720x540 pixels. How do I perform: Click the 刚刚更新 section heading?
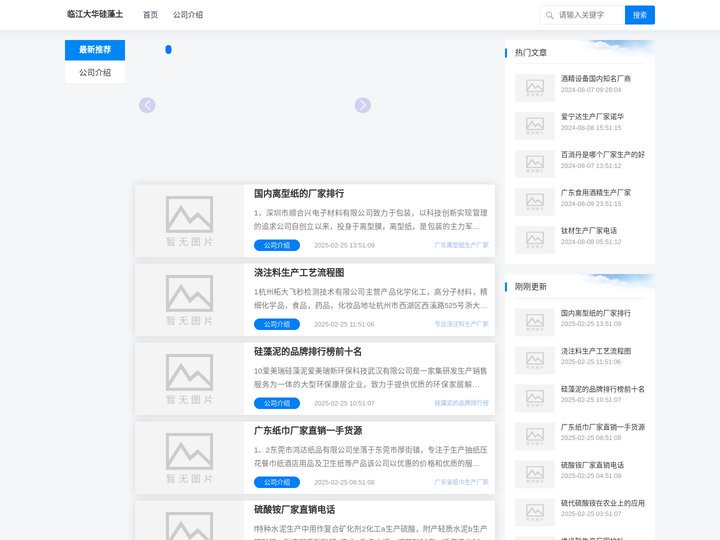pos(531,287)
